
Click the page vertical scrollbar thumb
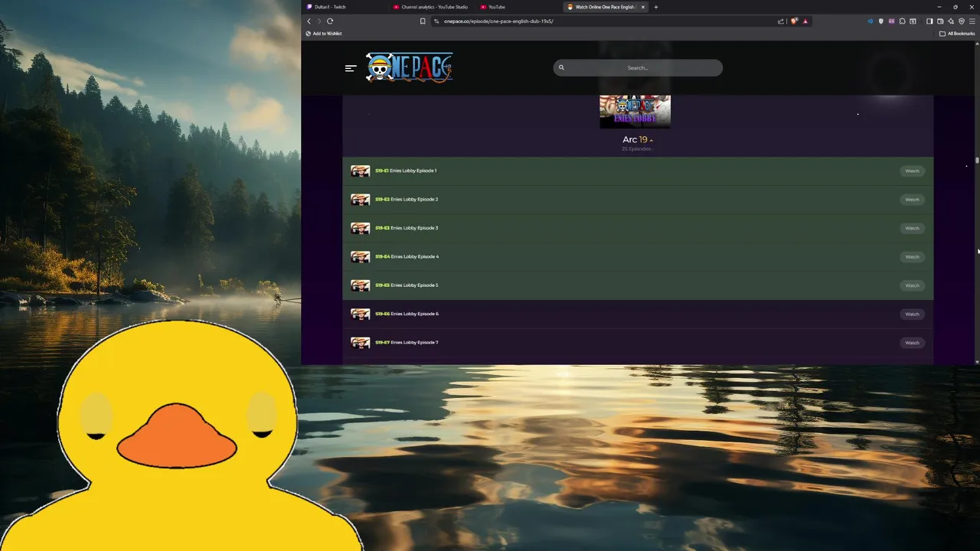click(x=977, y=161)
